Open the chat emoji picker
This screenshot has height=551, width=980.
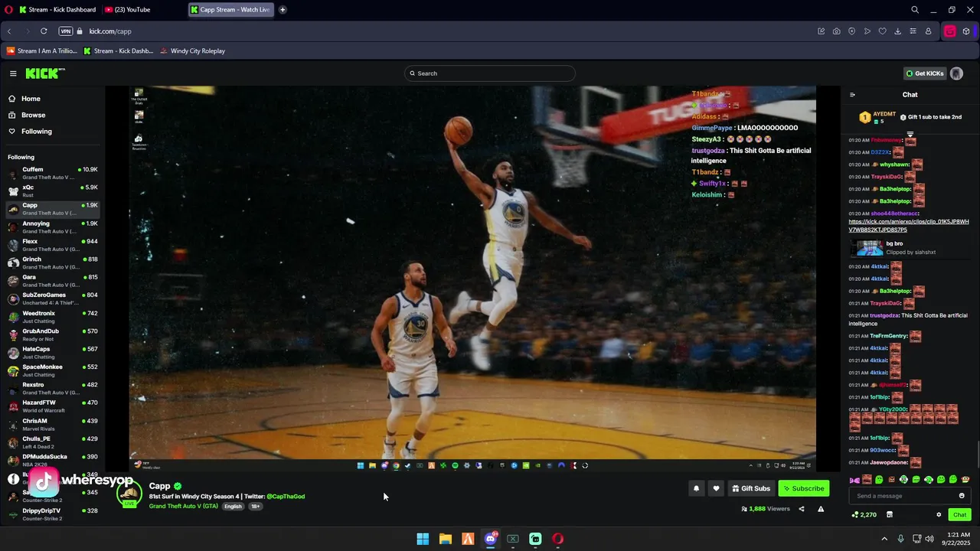[962, 496]
